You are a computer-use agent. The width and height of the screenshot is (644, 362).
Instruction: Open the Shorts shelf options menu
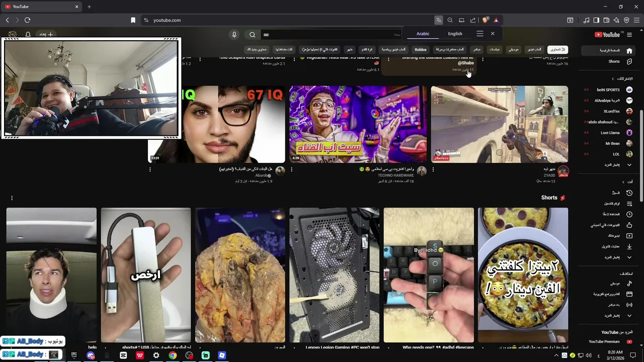12,198
